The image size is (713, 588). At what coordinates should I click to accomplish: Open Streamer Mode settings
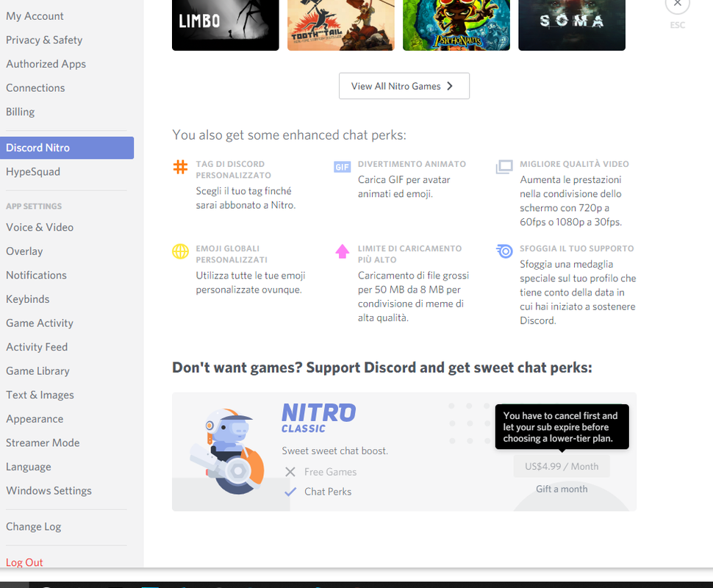[x=43, y=443]
